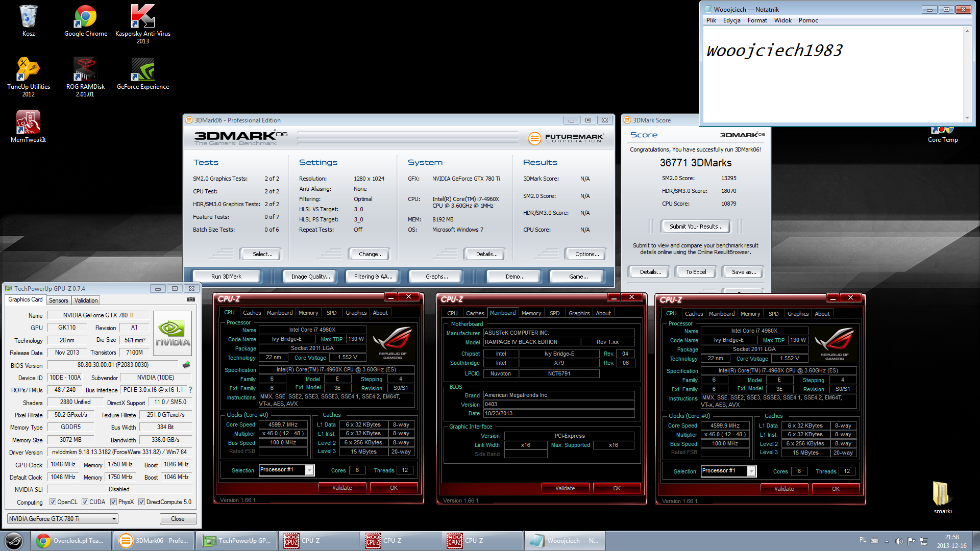Open the smarki folder on desktop
Screen dimensions: 980x551
[x=942, y=497]
